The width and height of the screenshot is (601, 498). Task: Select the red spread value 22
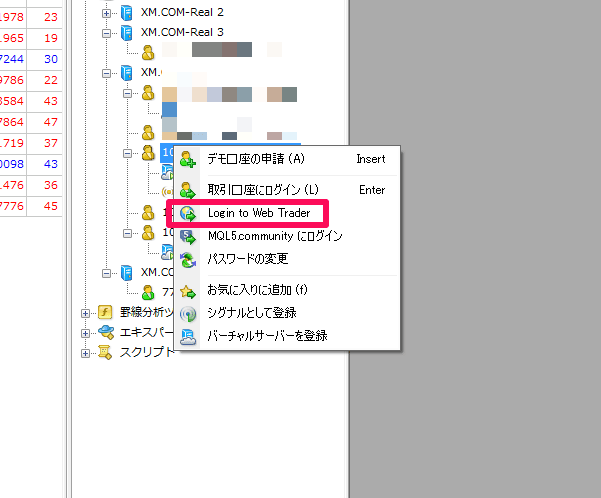(x=51, y=80)
